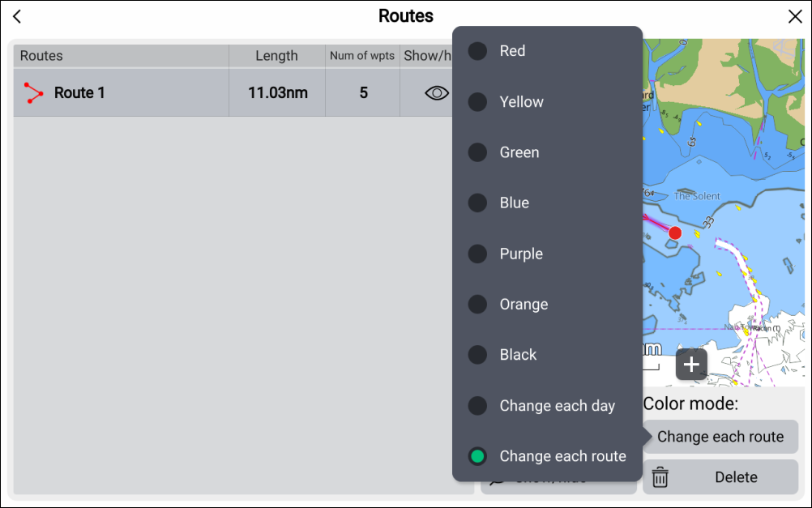This screenshot has height=508, width=812.
Task: Close the Routes page with X
Action: [794, 17]
